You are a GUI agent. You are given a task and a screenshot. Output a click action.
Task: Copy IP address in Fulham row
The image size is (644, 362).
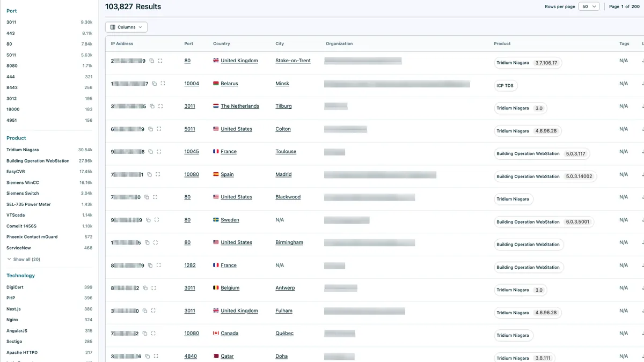point(145,311)
